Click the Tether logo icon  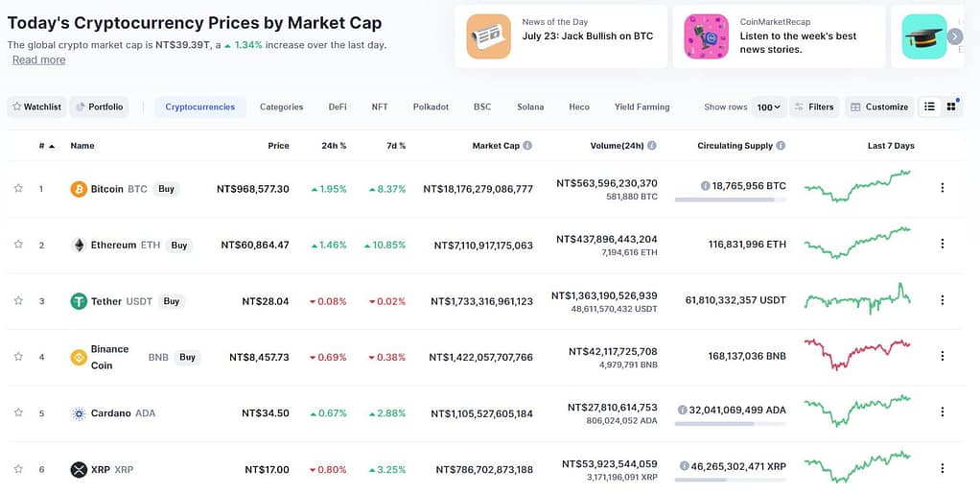pyautogui.click(x=79, y=301)
